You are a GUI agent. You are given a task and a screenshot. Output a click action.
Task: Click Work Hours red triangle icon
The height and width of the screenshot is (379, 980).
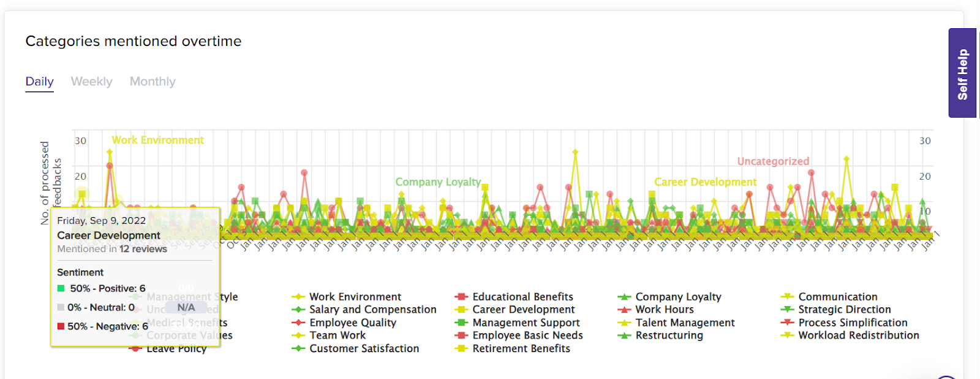(624, 310)
